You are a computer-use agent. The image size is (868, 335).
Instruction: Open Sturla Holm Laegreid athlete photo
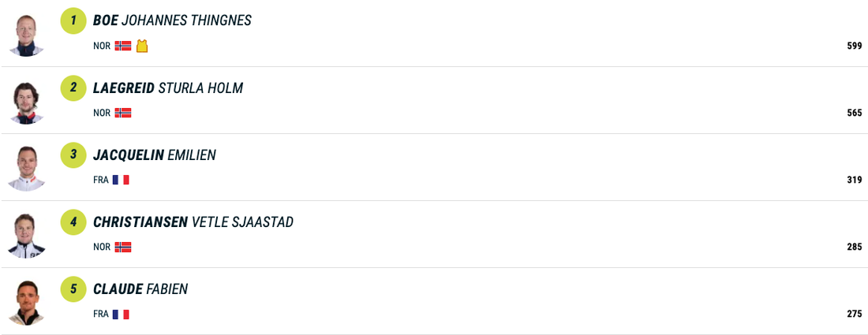click(27, 101)
